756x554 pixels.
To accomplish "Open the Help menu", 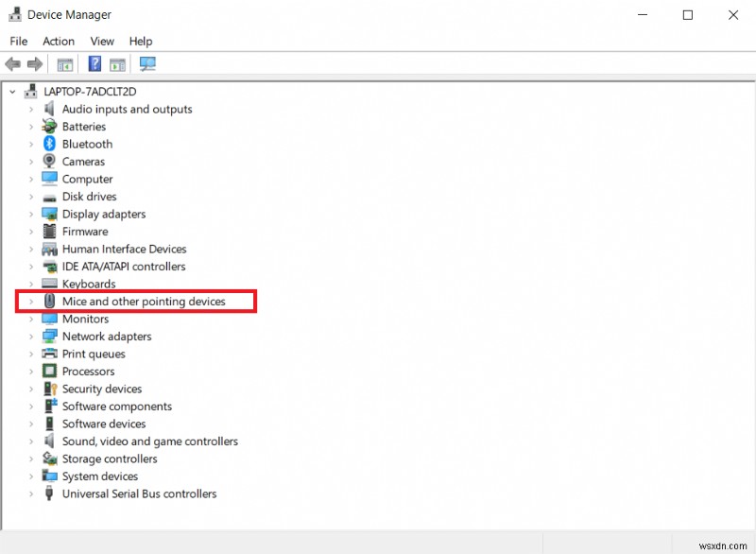I will (x=140, y=41).
